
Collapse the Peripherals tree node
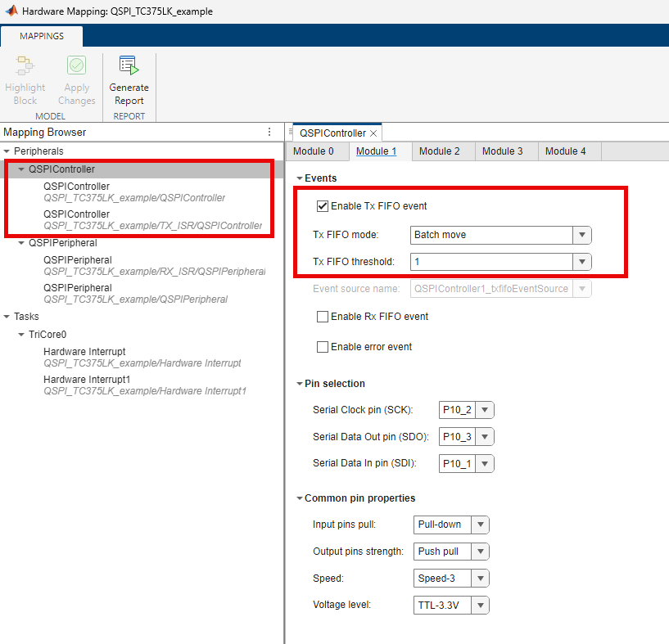[7, 151]
